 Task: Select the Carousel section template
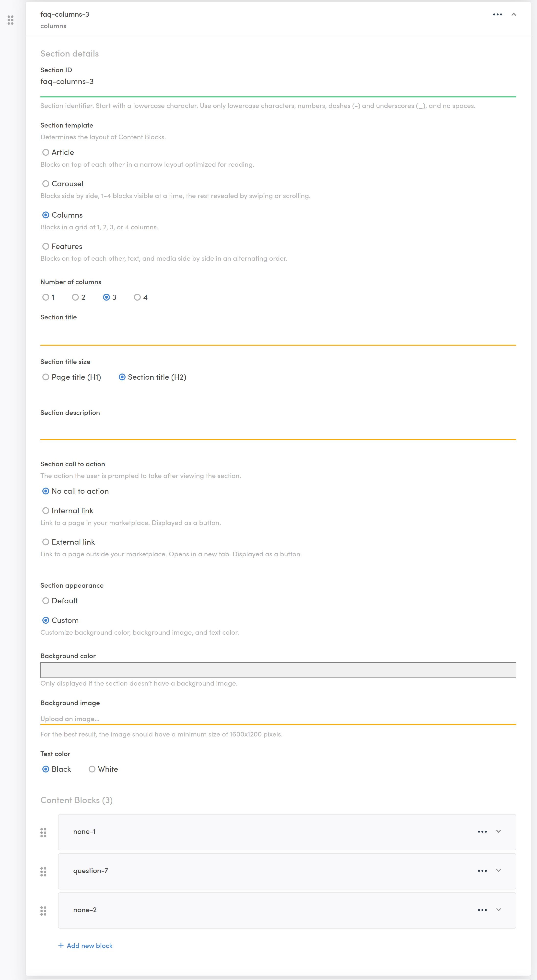coord(46,184)
